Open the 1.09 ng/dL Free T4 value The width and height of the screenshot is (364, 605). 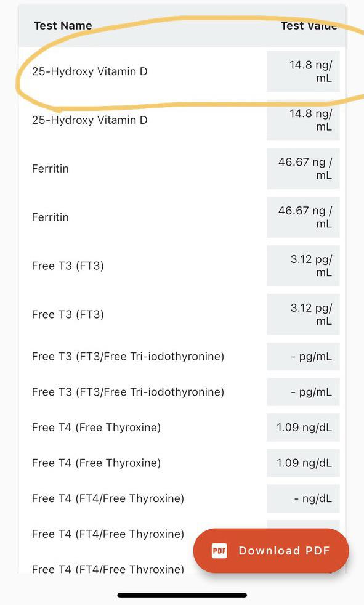pyautogui.click(x=303, y=427)
